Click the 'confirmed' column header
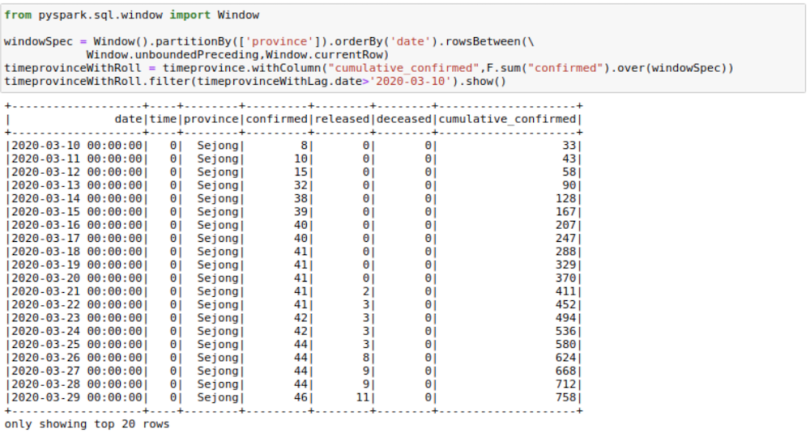This screenshot has height=437, width=810. click(x=276, y=119)
